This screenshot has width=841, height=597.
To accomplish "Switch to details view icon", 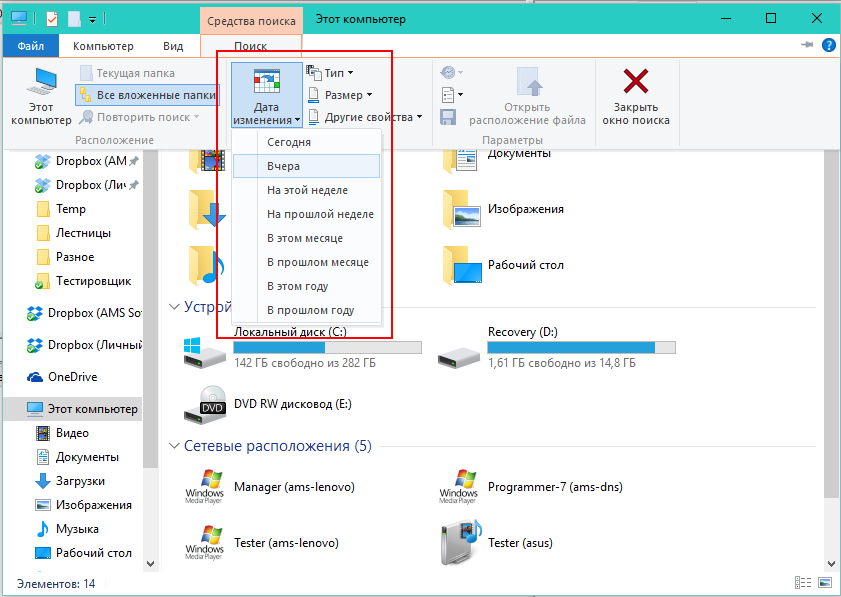I will click(x=802, y=583).
